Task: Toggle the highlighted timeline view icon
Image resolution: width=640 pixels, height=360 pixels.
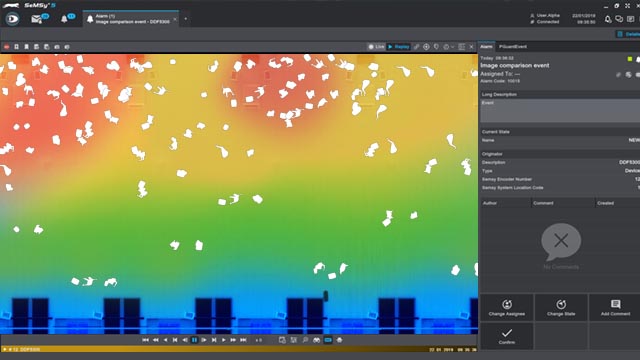Action: 328,340
